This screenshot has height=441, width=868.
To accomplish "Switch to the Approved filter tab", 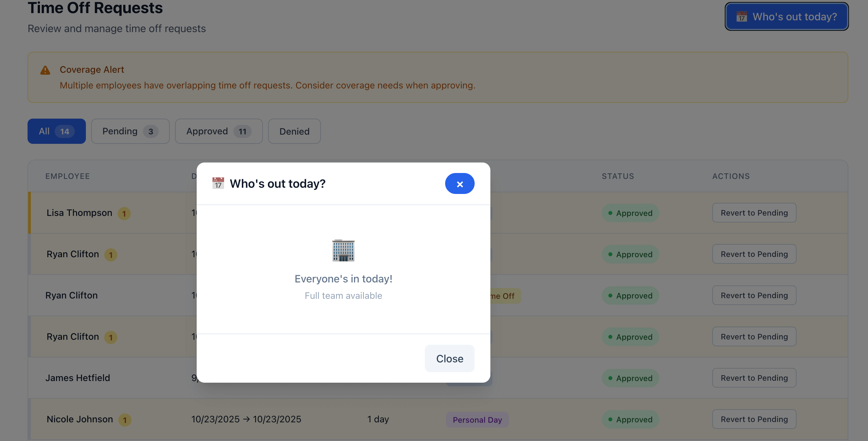I will 218,131.
